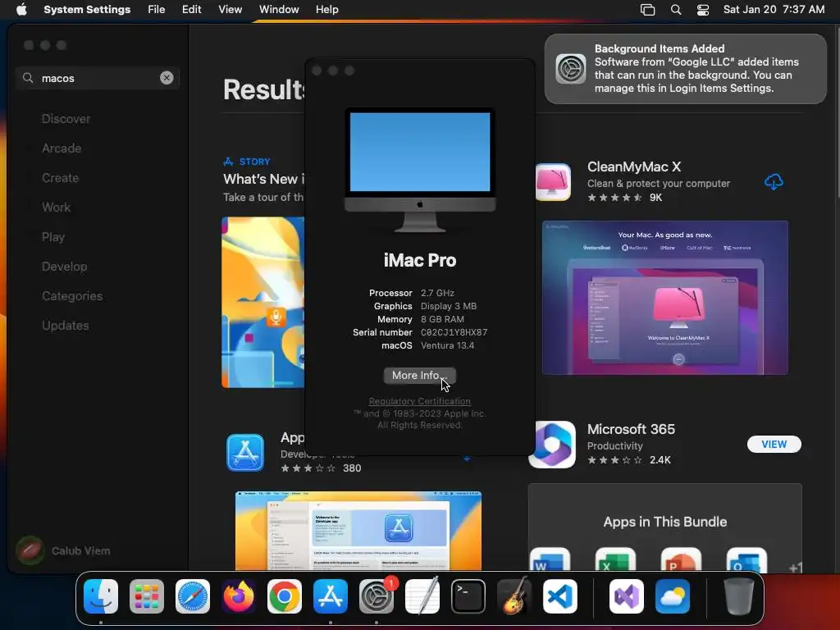
Task: Click the macos search input field
Action: coord(97,78)
